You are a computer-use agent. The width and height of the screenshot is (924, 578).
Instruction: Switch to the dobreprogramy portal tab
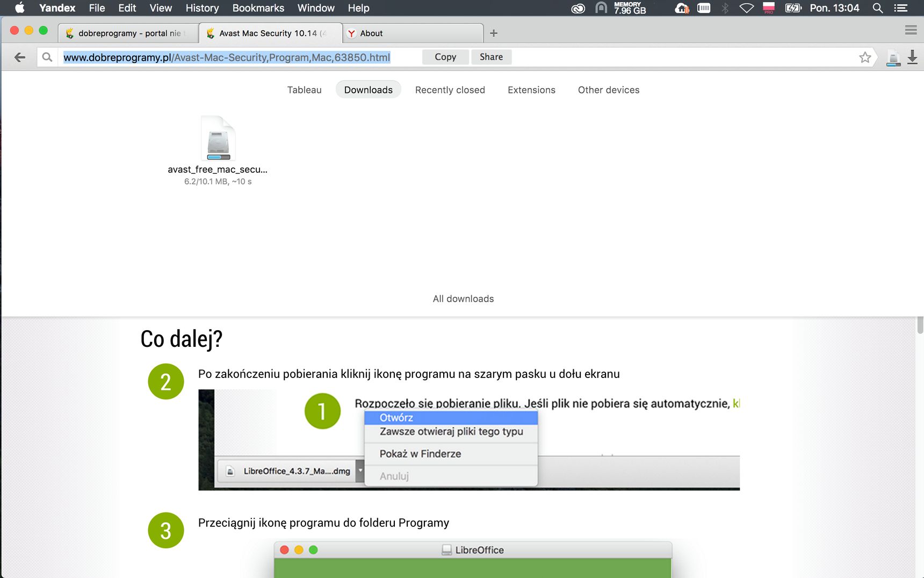tap(128, 33)
